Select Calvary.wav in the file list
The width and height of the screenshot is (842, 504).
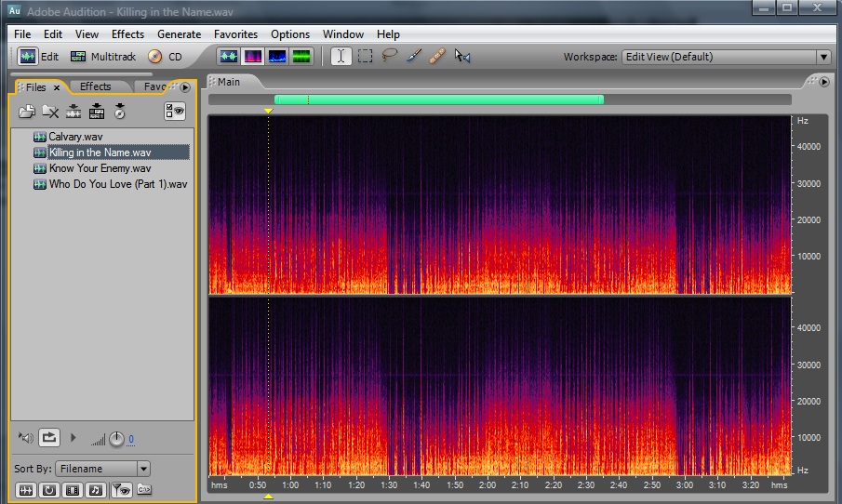click(75, 137)
